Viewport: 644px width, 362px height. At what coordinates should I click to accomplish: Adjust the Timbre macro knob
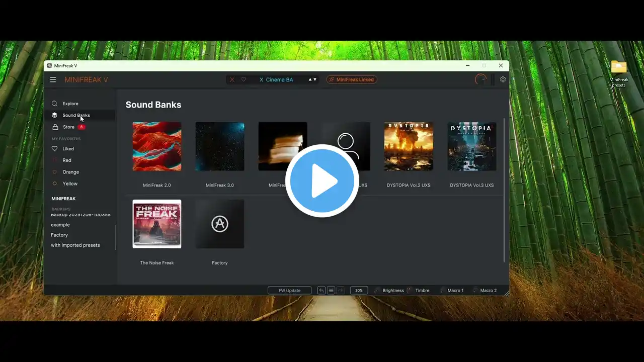click(410, 291)
